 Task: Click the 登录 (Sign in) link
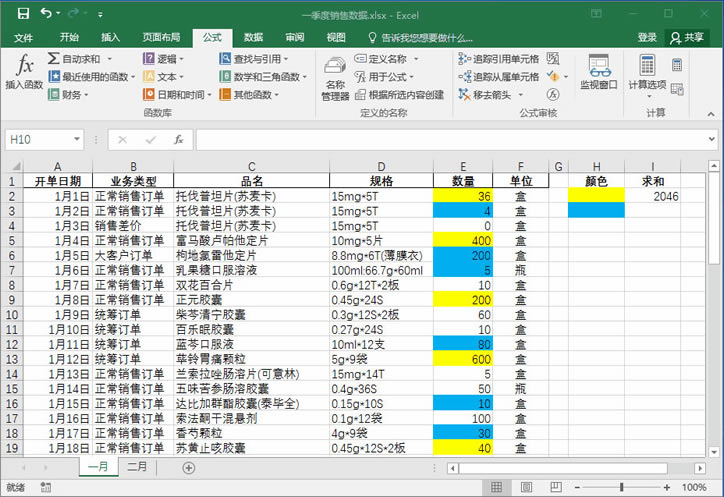click(647, 37)
